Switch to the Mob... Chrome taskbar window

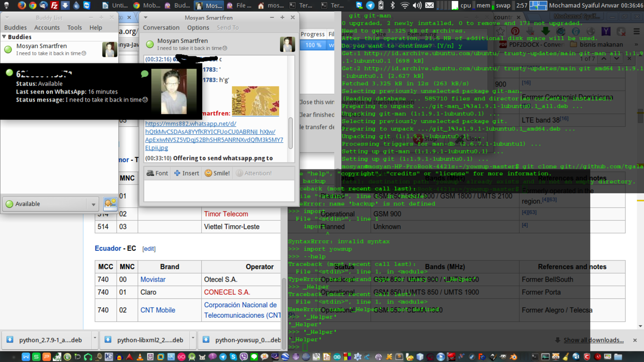tap(146, 6)
